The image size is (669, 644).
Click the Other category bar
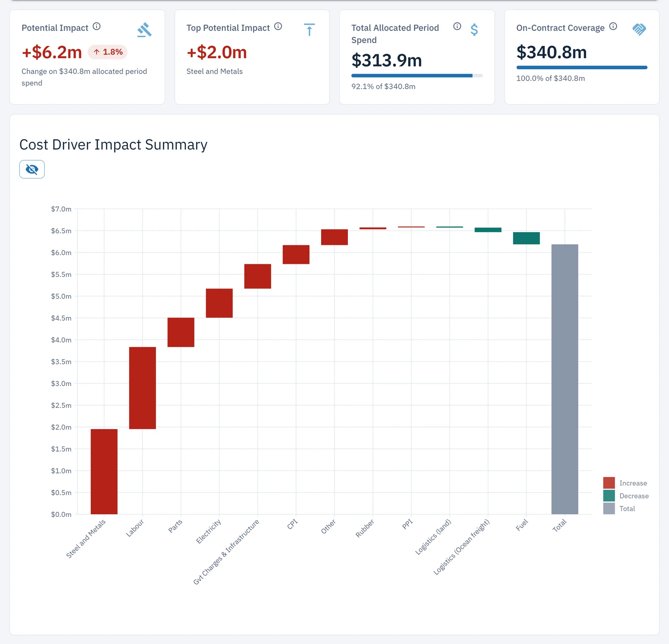click(x=334, y=237)
